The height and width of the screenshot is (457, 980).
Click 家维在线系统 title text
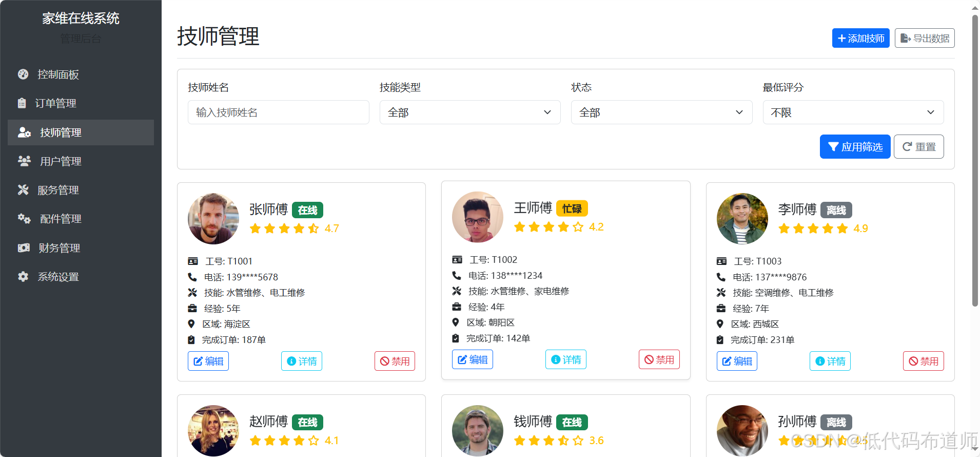[x=81, y=18]
